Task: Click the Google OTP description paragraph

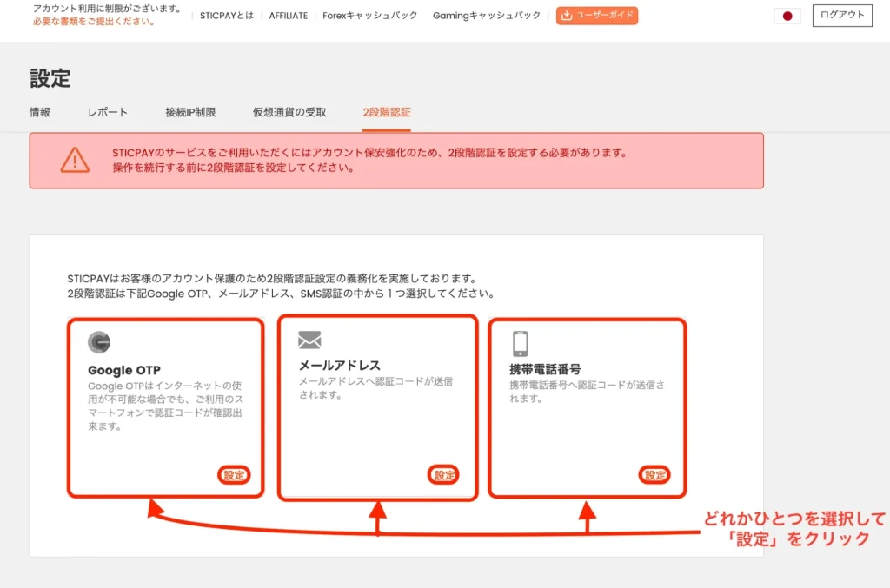Action: click(x=165, y=406)
